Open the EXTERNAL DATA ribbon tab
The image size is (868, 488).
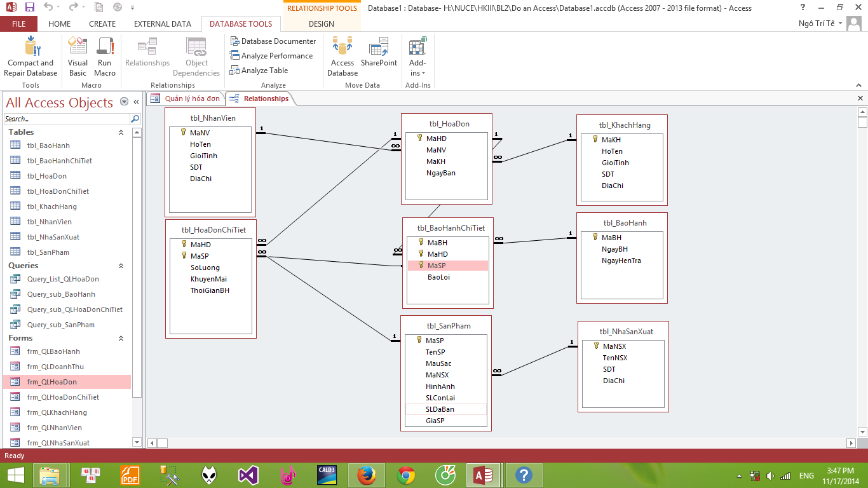tap(162, 24)
